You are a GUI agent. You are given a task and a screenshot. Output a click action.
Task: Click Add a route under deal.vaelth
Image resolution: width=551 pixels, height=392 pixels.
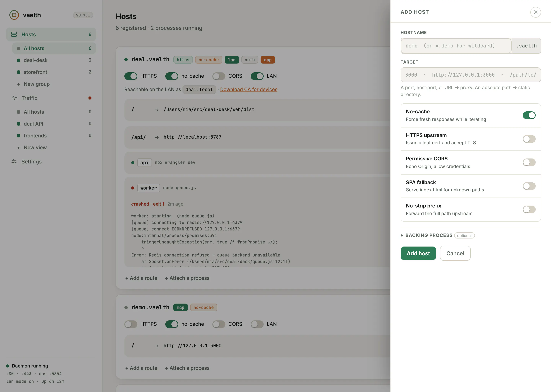[x=141, y=278]
